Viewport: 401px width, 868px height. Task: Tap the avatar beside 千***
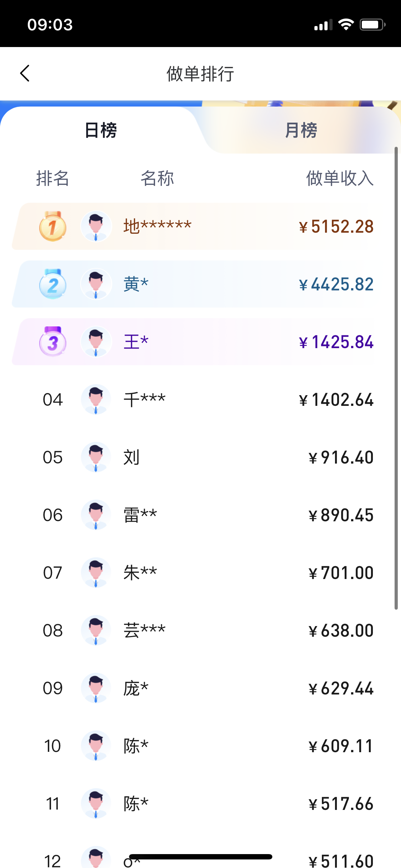point(96,399)
